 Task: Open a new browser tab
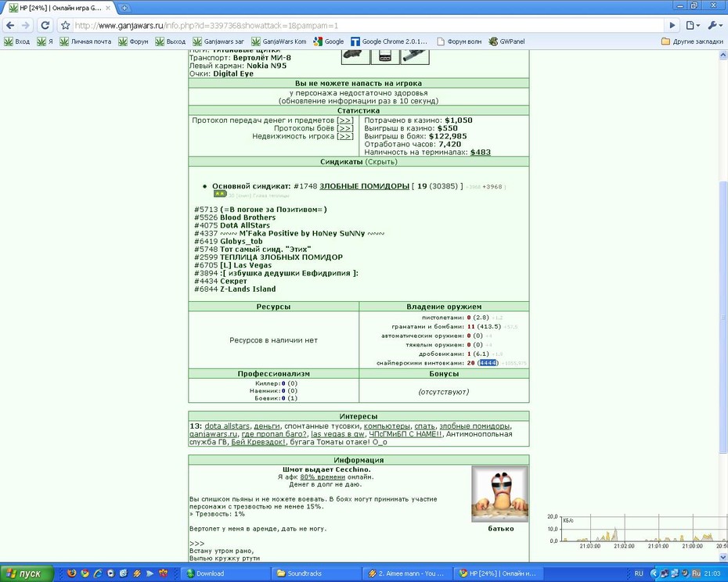coord(124,8)
